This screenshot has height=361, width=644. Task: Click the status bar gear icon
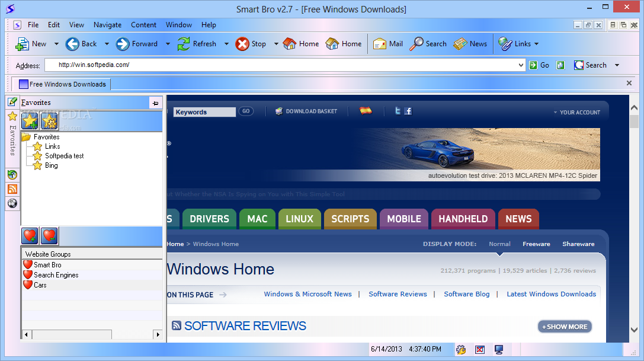point(461,350)
